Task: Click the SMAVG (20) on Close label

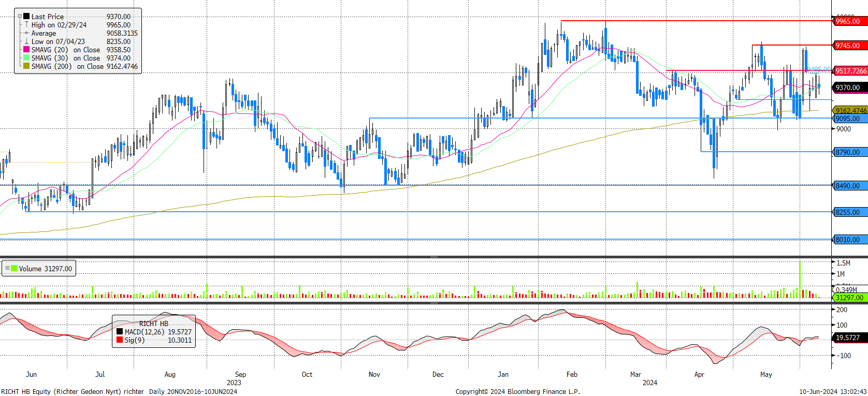Action: 66,50
